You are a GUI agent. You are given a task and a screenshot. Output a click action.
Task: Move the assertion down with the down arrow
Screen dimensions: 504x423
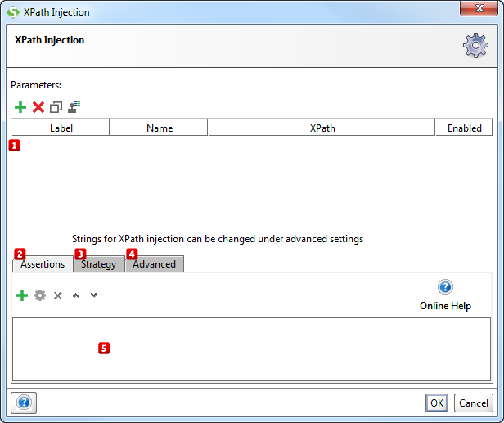point(94,295)
